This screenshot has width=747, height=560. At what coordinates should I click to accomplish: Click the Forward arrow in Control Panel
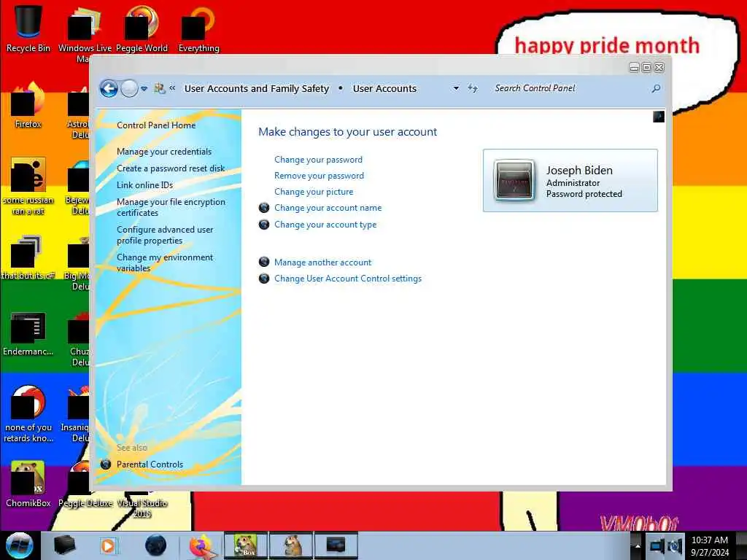pos(129,88)
